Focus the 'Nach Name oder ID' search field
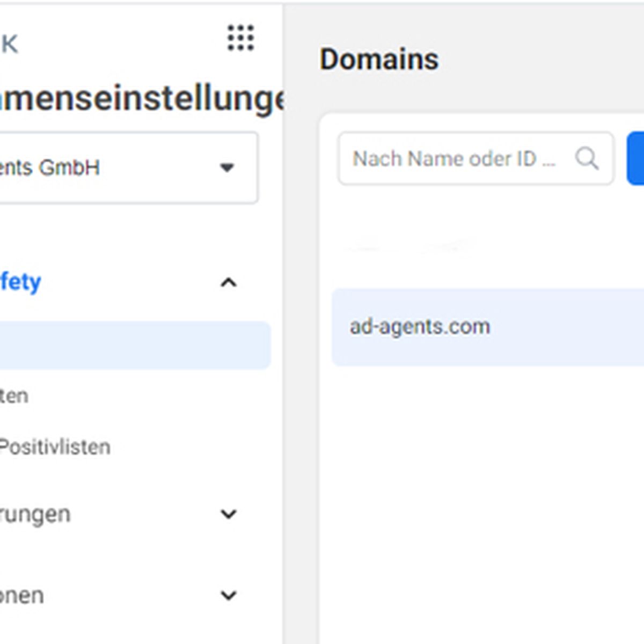Image resolution: width=644 pixels, height=644 pixels. click(x=475, y=159)
